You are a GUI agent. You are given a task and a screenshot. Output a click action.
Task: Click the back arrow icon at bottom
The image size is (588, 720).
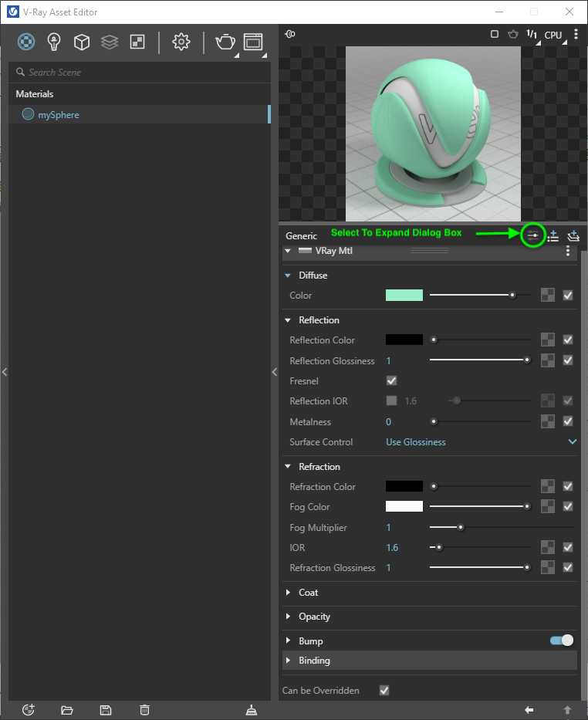pos(529,710)
